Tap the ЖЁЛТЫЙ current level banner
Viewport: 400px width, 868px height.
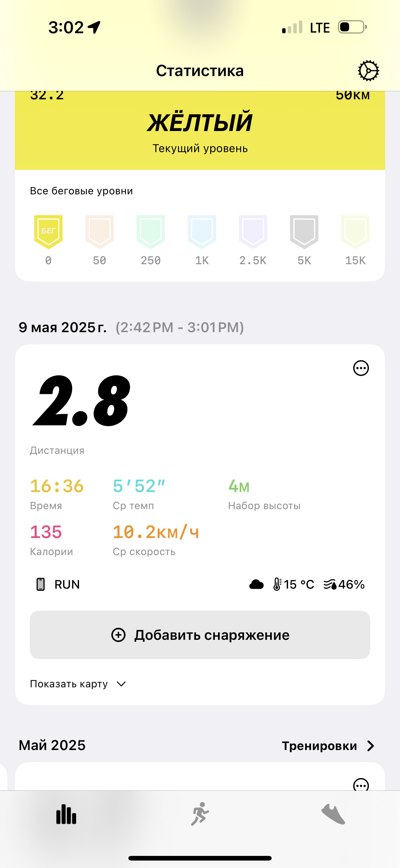click(x=200, y=130)
